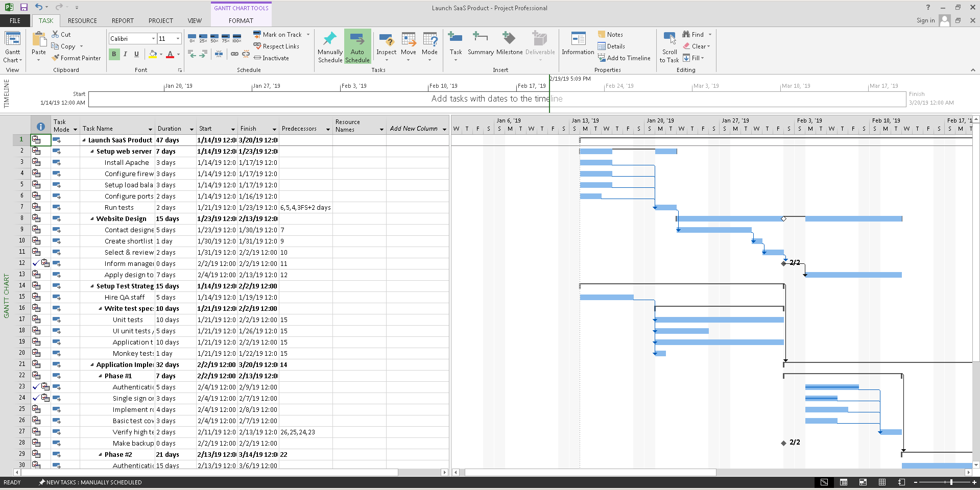Click the Link Tasks chain icon
980x490 pixels.
pos(234,54)
